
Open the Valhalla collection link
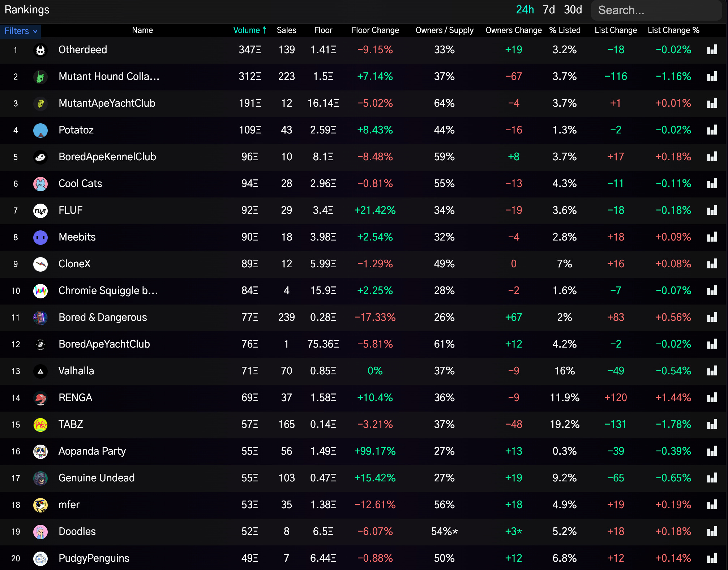pos(76,371)
